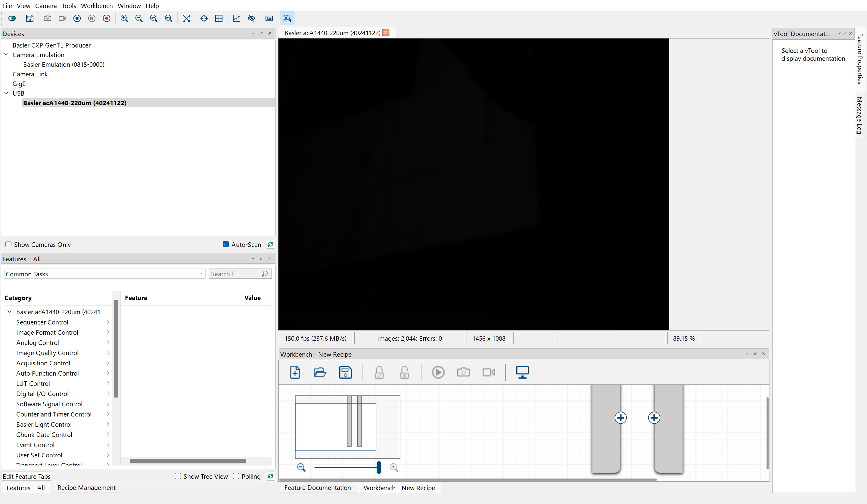Click Edit Feature Tabs button
Screen dimensions: 867x504
coord(27,476)
